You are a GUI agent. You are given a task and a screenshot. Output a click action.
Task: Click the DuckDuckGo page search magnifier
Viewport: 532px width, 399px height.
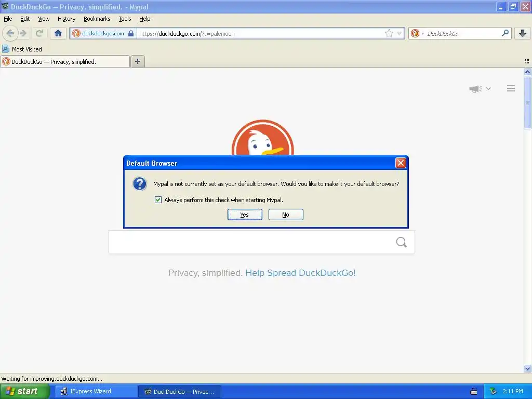(402, 242)
